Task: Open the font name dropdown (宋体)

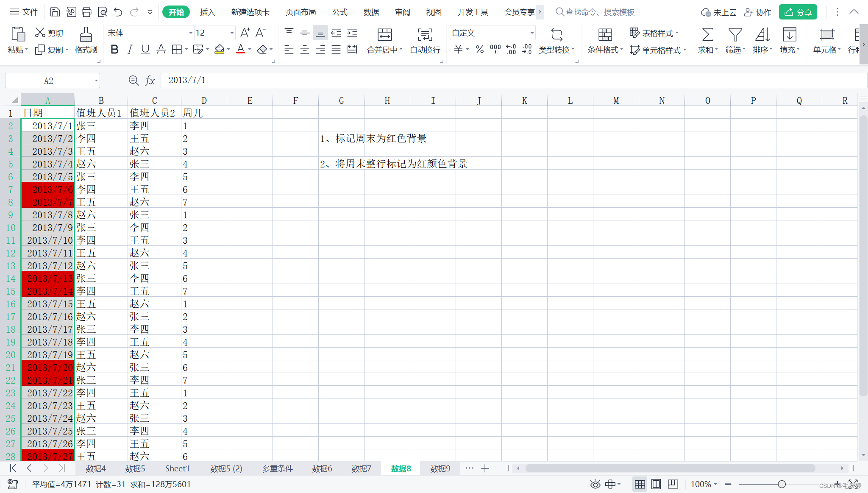Action: [190, 33]
